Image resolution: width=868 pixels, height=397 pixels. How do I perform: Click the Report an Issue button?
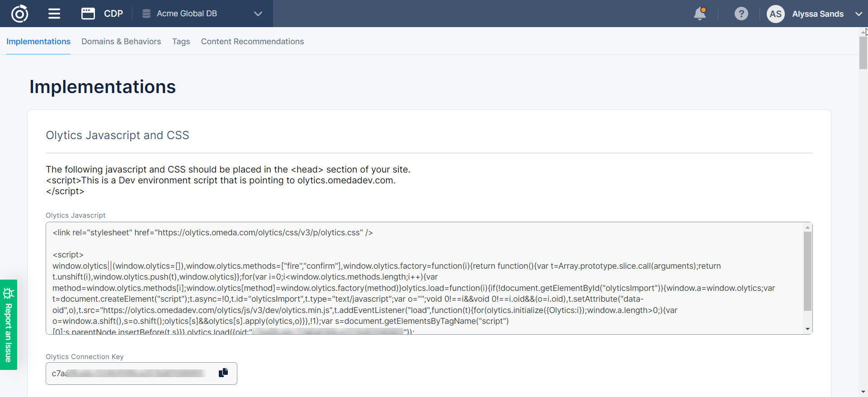pos(8,332)
